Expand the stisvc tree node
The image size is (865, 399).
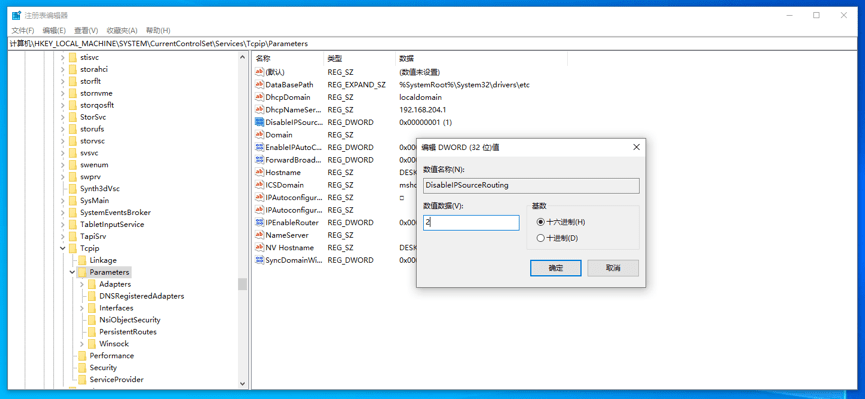(62, 57)
